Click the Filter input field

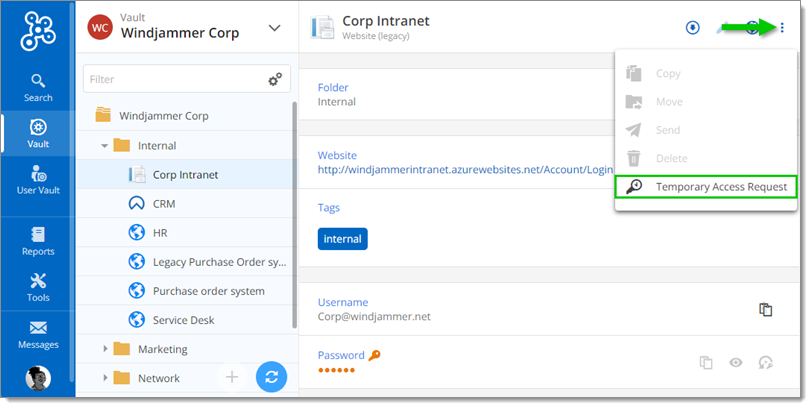click(x=174, y=78)
